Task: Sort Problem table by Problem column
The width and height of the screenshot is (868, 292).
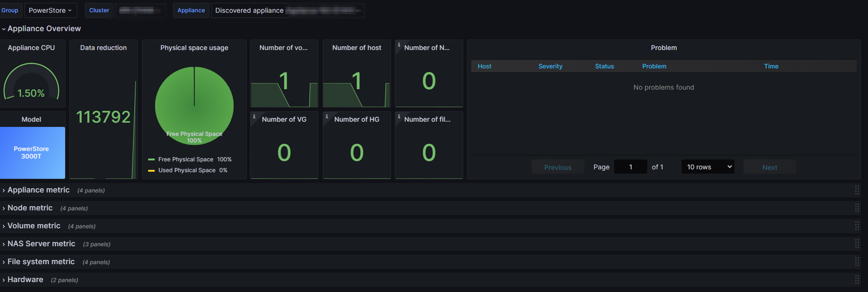Action: click(x=654, y=67)
